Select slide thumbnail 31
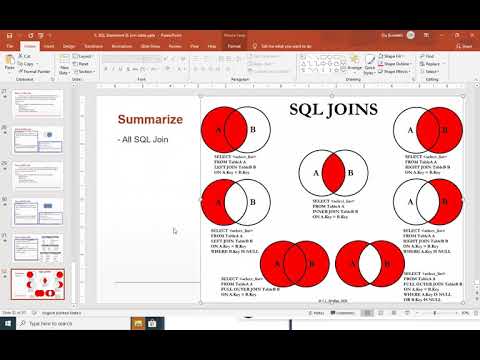 click(38, 248)
